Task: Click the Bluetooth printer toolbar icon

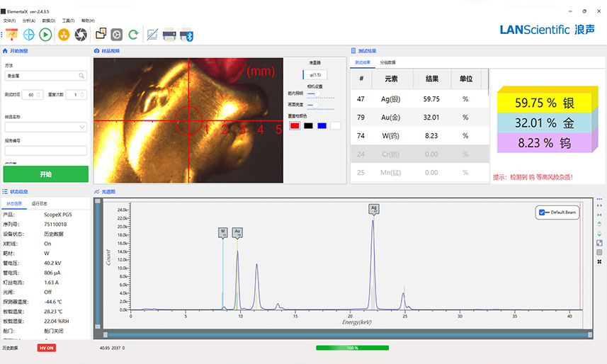Action: 187,34
